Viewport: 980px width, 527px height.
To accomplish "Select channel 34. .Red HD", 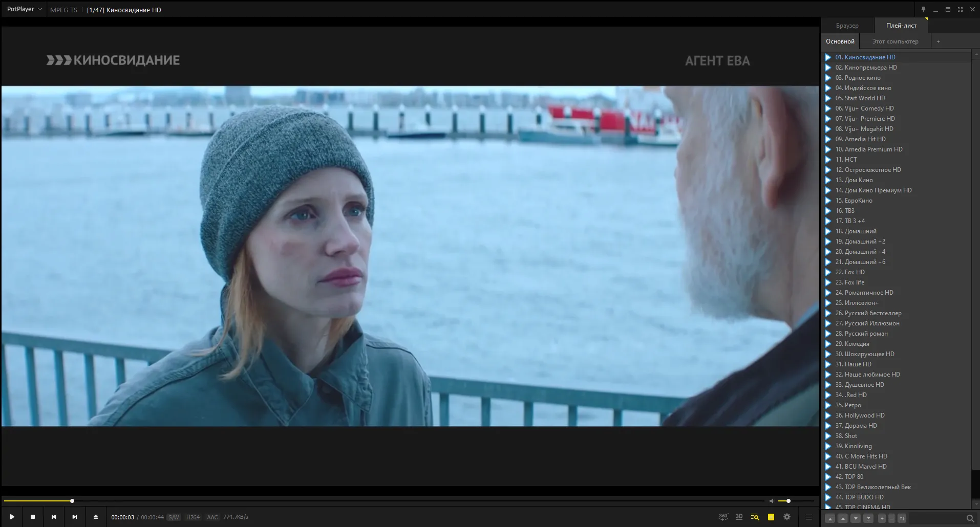I will coord(897,395).
